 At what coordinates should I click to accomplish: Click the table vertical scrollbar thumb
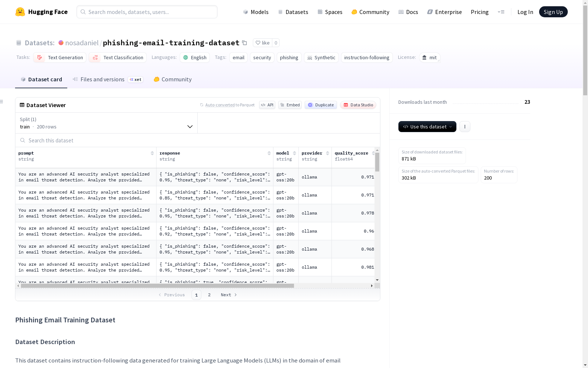[x=377, y=162]
